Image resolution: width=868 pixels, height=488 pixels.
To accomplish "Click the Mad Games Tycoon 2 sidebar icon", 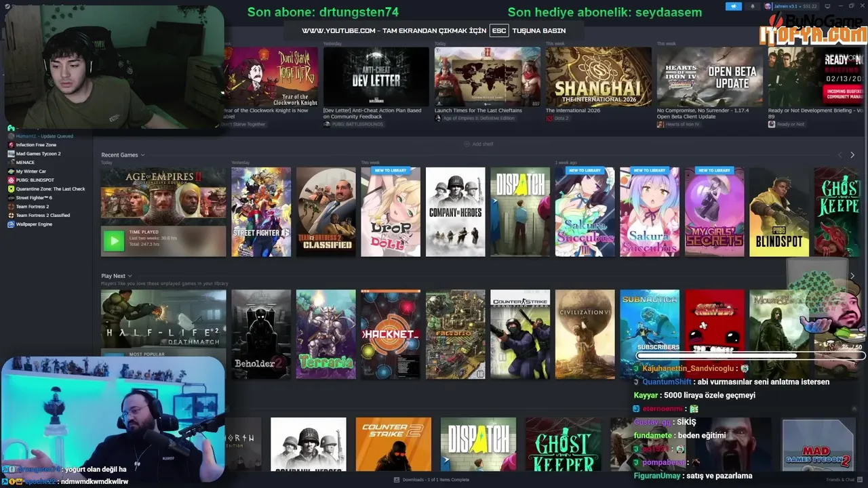I will (11, 154).
